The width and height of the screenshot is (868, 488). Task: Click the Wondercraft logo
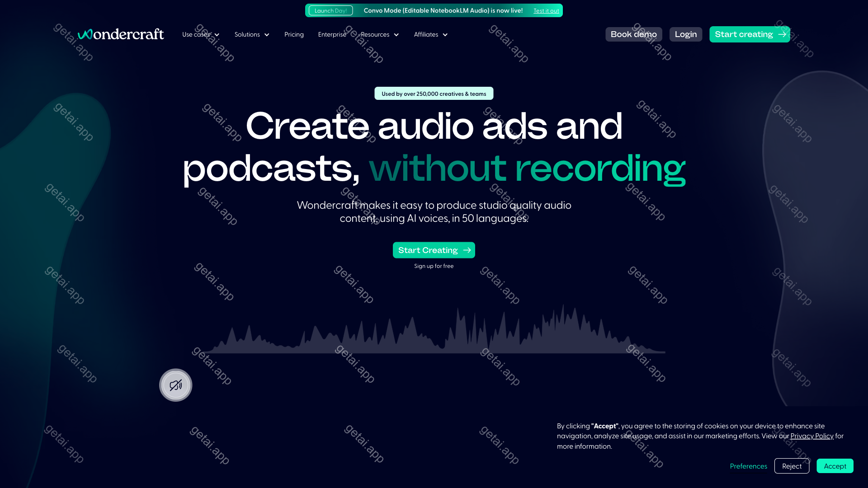121,34
